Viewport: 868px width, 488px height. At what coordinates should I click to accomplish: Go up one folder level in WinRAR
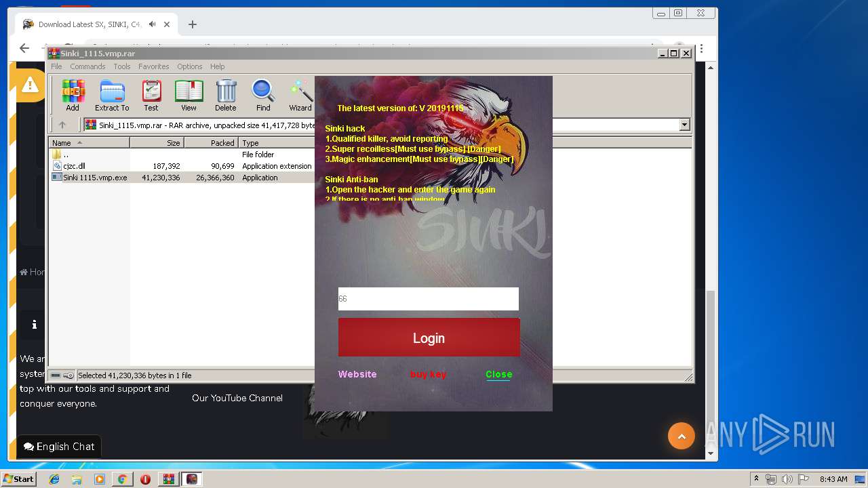[62, 125]
